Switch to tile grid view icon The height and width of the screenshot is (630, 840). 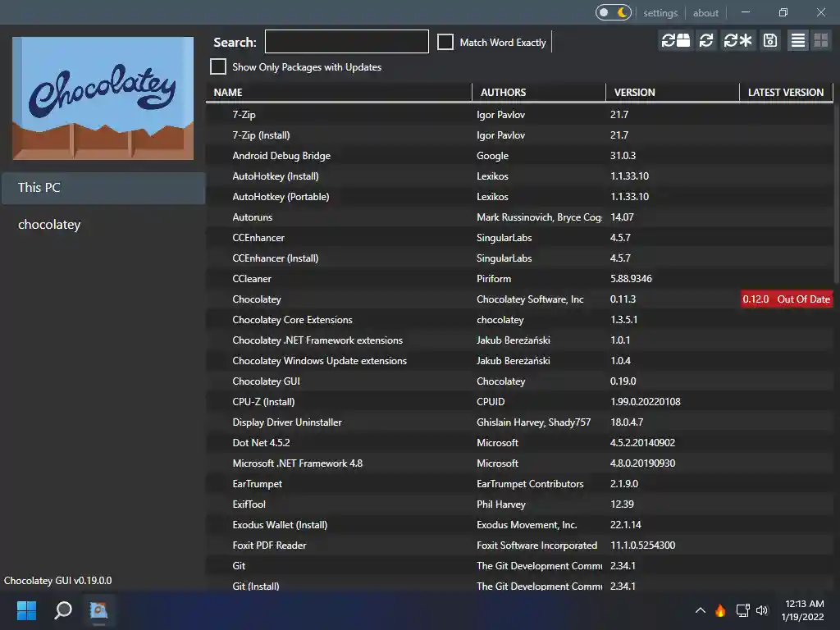820,40
